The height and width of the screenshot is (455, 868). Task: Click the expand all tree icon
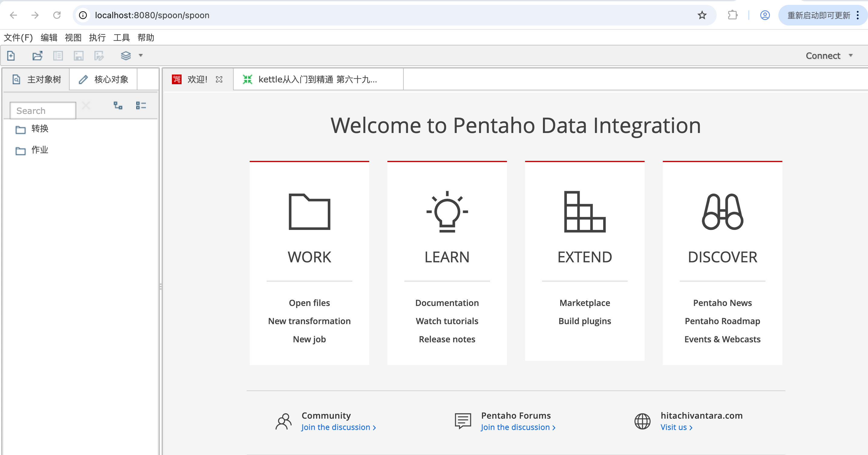coord(118,105)
